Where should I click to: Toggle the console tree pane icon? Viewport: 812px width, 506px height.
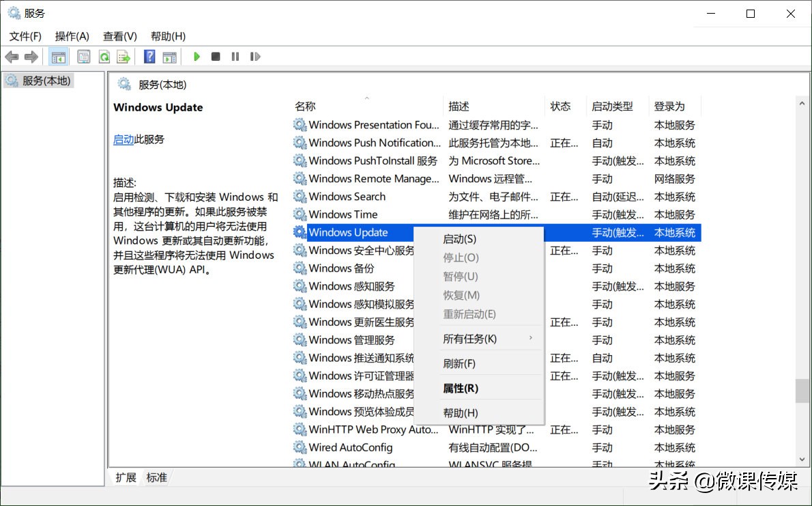tap(59, 56)
